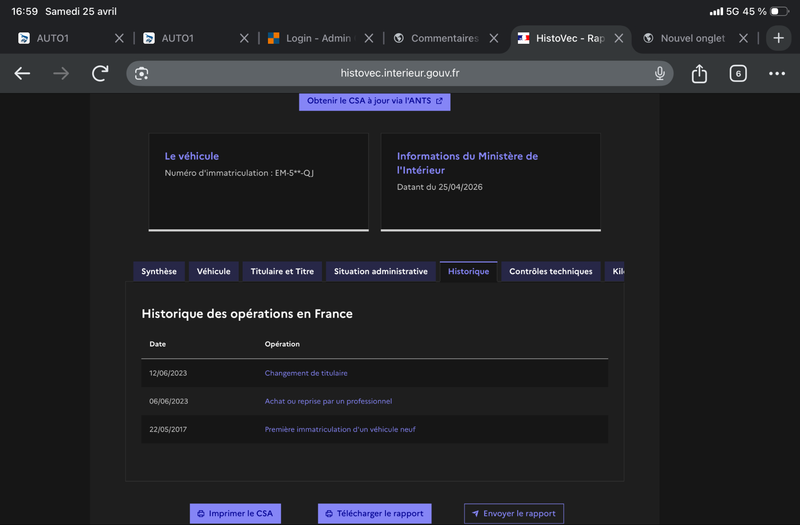800x525 pixels.
Task: Close the Nouvel onglet tab
Action: pos(743,38)
